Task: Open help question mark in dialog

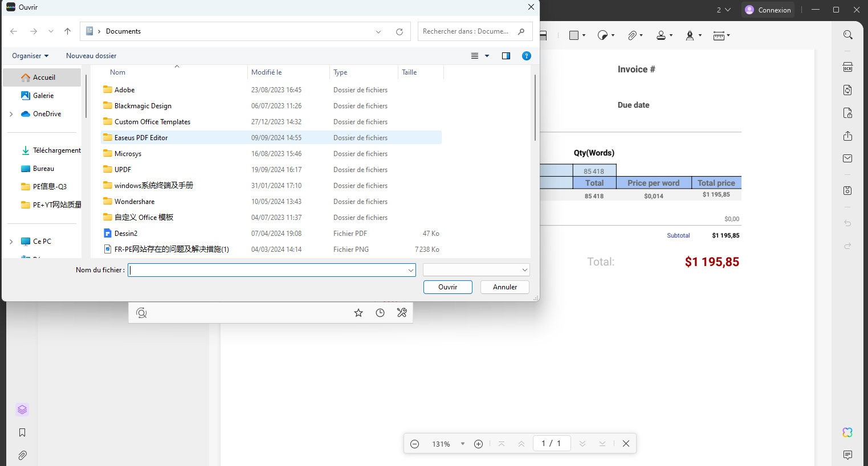Action: (x=527, y=56)
